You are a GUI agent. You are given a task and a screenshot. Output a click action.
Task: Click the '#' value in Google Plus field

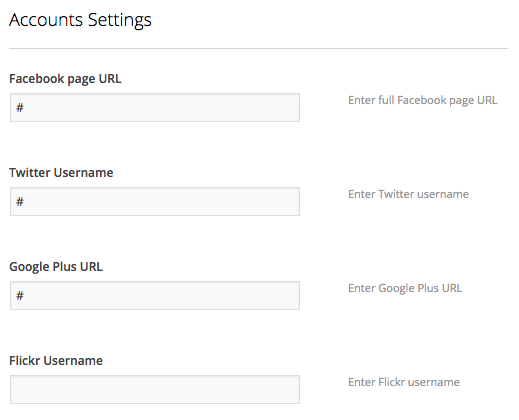[20, 296]
